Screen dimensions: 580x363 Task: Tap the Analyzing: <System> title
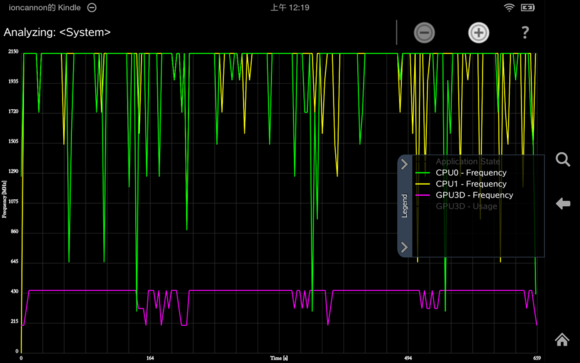point(57,33)
